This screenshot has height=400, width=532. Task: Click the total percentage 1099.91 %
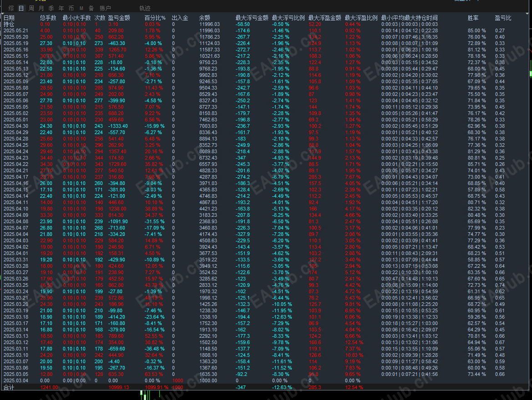[x=157, y=387]
